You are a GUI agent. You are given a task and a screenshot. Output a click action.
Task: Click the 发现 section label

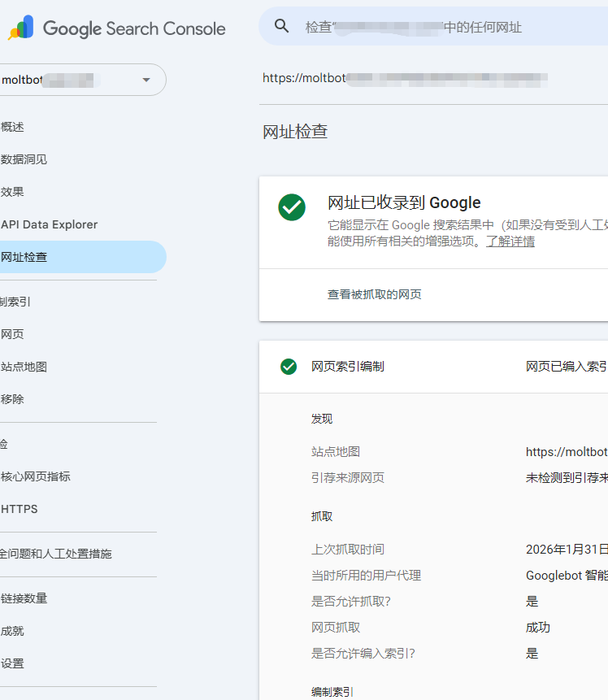coord(322,419)
